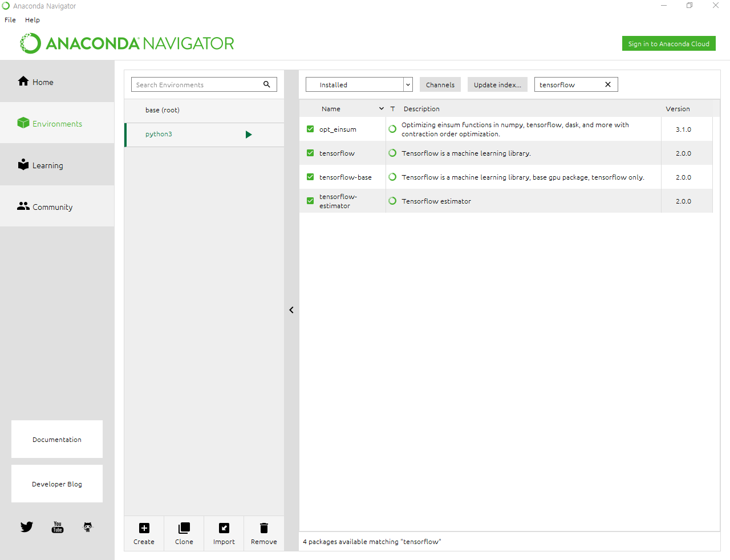Click the tensorflow-estimator package name

(x=338, y=201)
